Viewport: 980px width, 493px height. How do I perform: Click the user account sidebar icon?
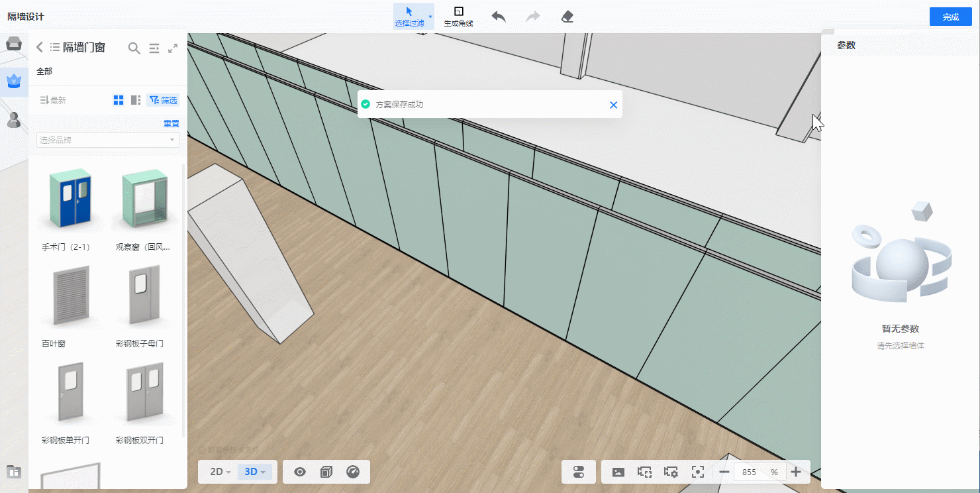13,120
